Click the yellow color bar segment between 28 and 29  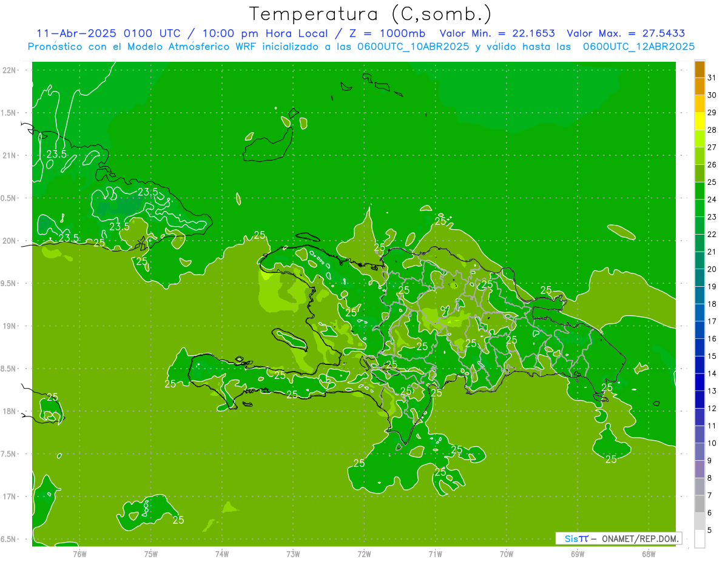coord(699,122)
